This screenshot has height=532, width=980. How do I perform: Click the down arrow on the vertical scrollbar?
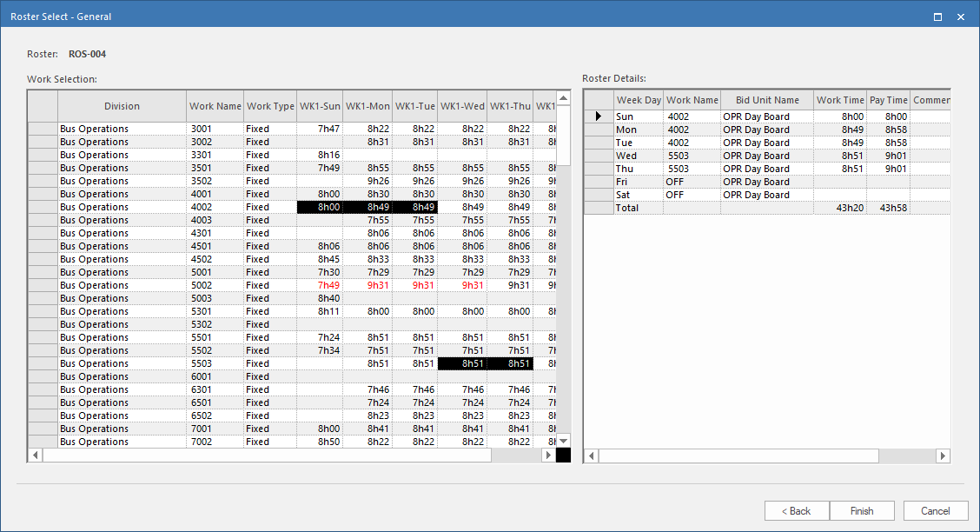563,440
